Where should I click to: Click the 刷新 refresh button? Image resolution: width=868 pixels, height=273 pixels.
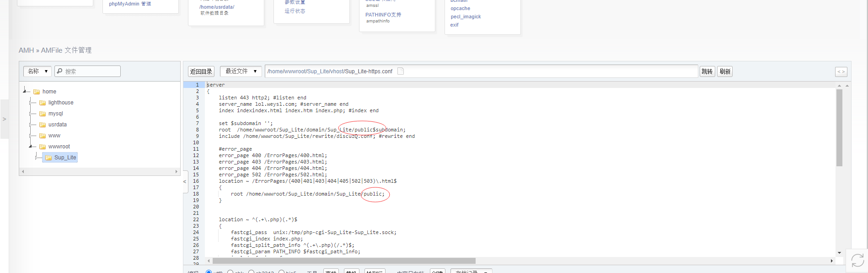click(724, 71)
